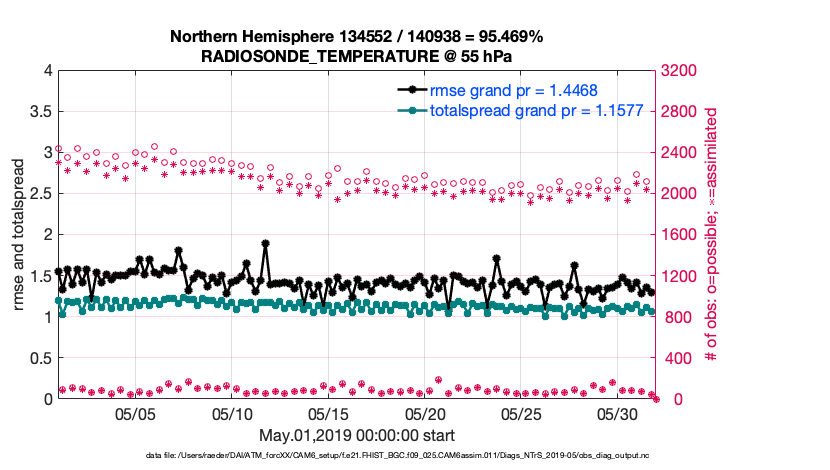
Task: Click the data file path footer text
Action: point(397,455)
